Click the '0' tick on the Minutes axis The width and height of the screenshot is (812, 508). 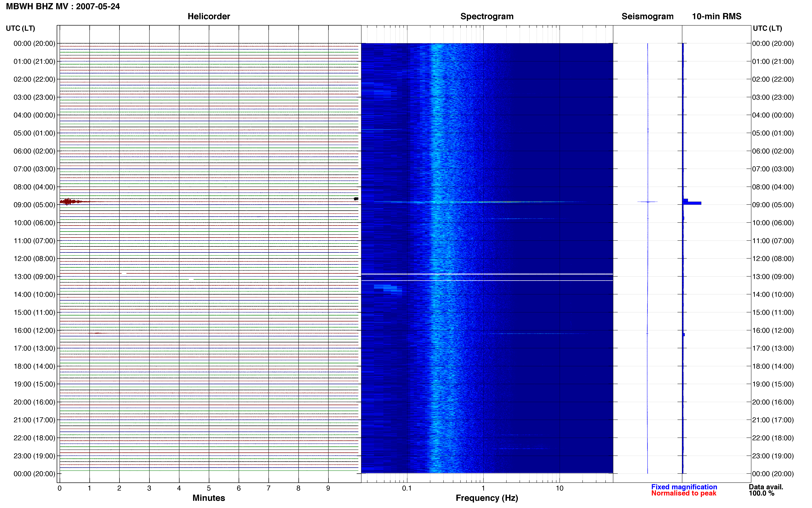(59, 488)
